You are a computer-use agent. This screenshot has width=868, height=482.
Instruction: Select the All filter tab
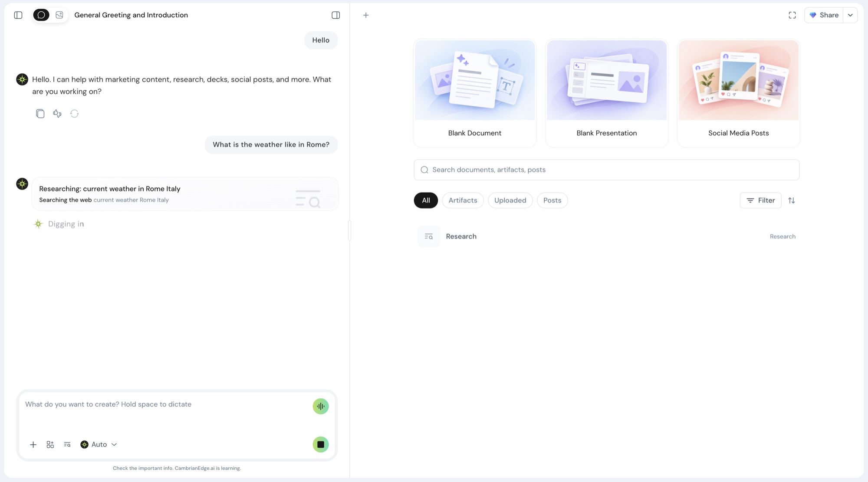click(426, 200)
